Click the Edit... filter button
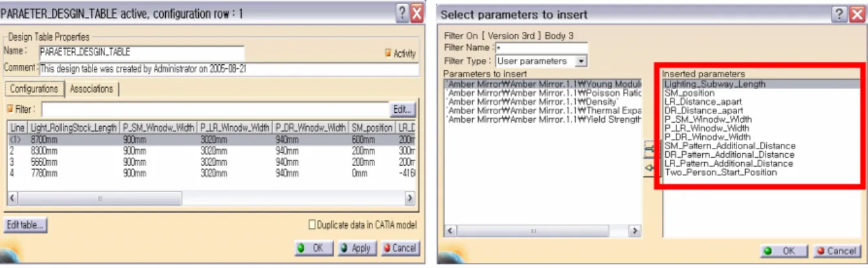 402,109
